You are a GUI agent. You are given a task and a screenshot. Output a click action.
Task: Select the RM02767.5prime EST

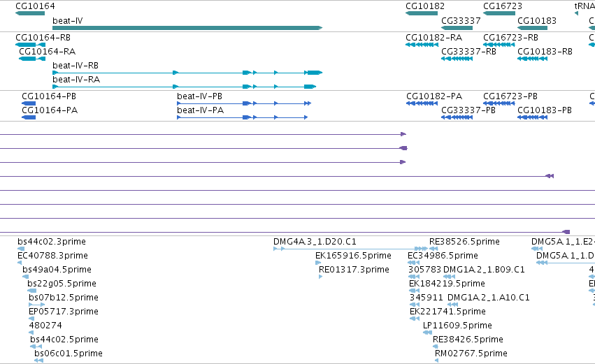point(437,361)
